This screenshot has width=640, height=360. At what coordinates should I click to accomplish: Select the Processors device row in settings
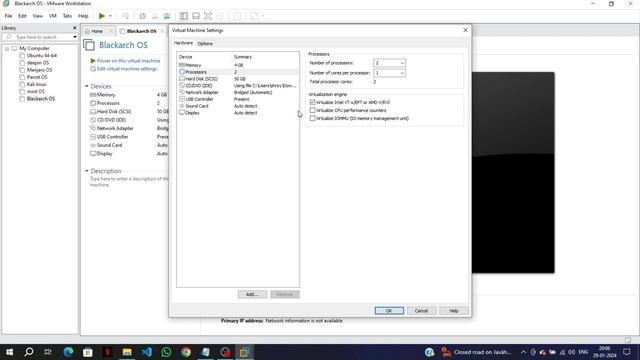click(238, 72)
